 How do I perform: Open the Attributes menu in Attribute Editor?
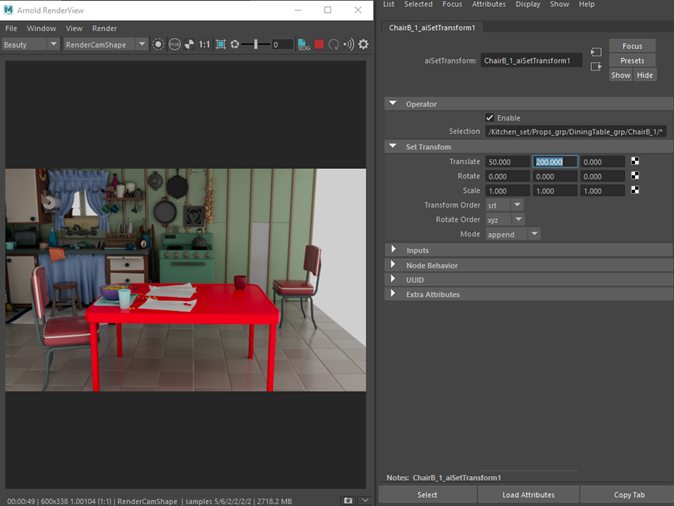pos(489,4)
